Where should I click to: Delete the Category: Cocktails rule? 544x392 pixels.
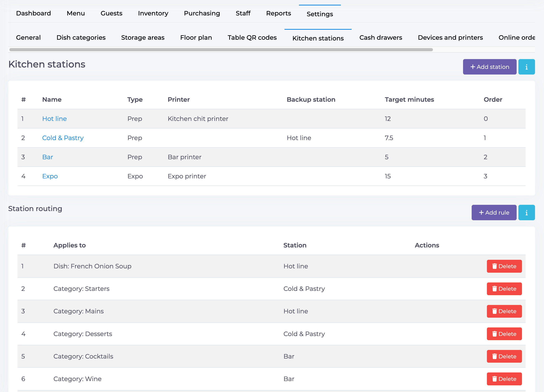[504, 356]
